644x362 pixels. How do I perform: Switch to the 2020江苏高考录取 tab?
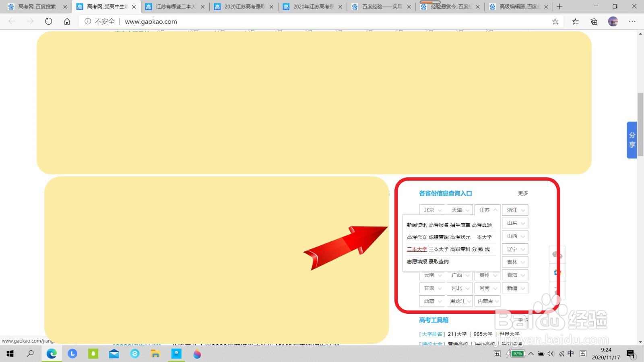pyautogui.click(x=244, y=6)
